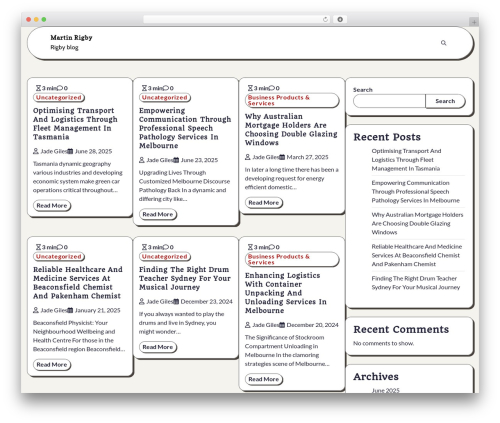Click the new tab plus icon
Screen dimensions: 500x423
click(474, 22)
